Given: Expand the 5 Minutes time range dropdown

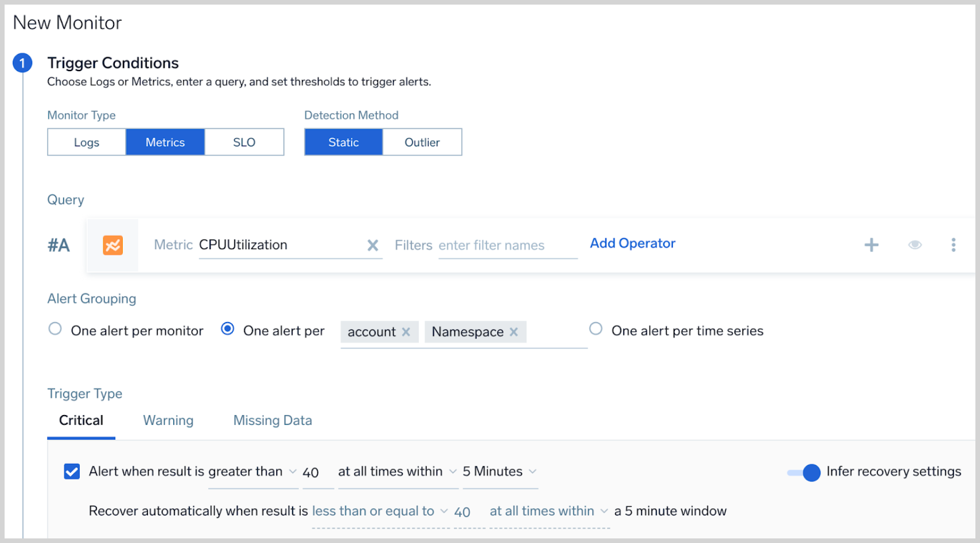Looking at the screenshot, I should (499, 472).
